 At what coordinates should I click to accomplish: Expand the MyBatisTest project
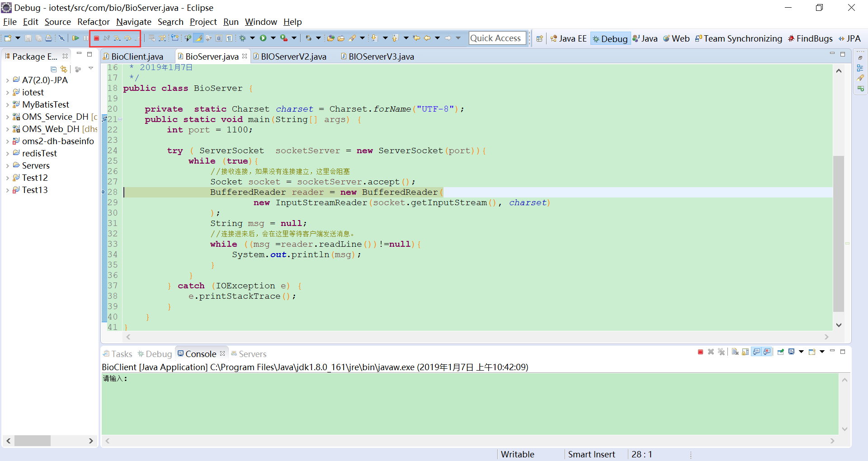coord(8,105)
